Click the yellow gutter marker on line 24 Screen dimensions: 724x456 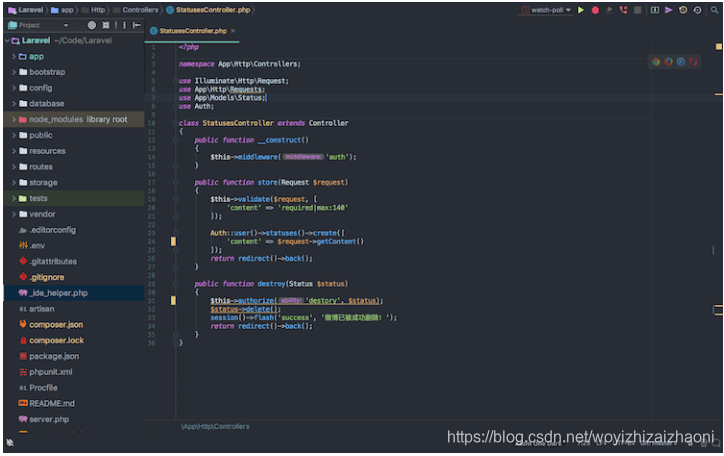173,241
